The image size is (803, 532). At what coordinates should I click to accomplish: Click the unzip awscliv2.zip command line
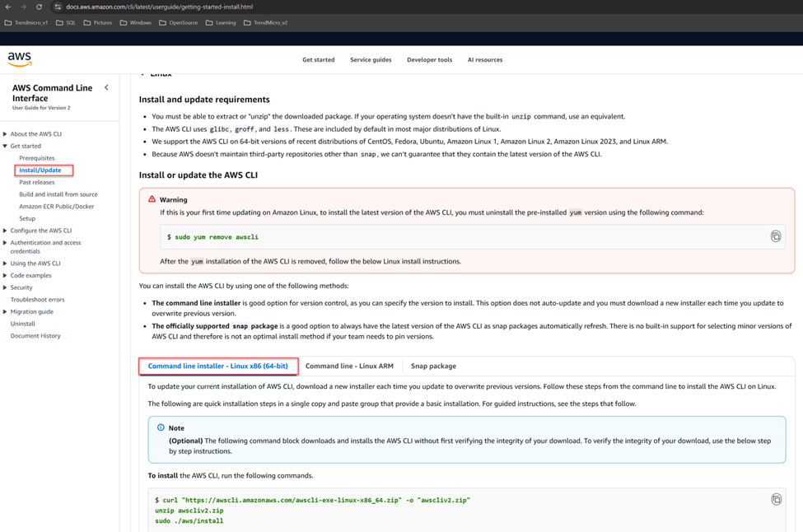click(189, 511)
